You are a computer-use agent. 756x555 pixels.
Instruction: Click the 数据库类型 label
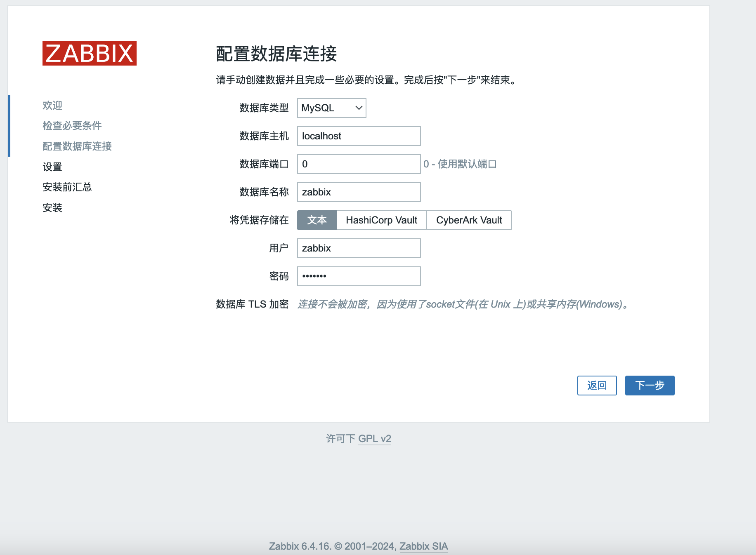264,108
